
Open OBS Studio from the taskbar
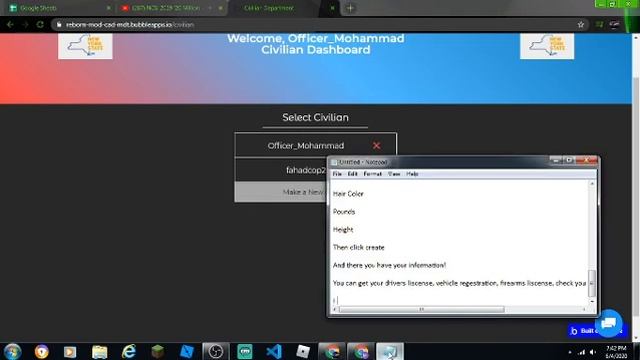[216, 351]
